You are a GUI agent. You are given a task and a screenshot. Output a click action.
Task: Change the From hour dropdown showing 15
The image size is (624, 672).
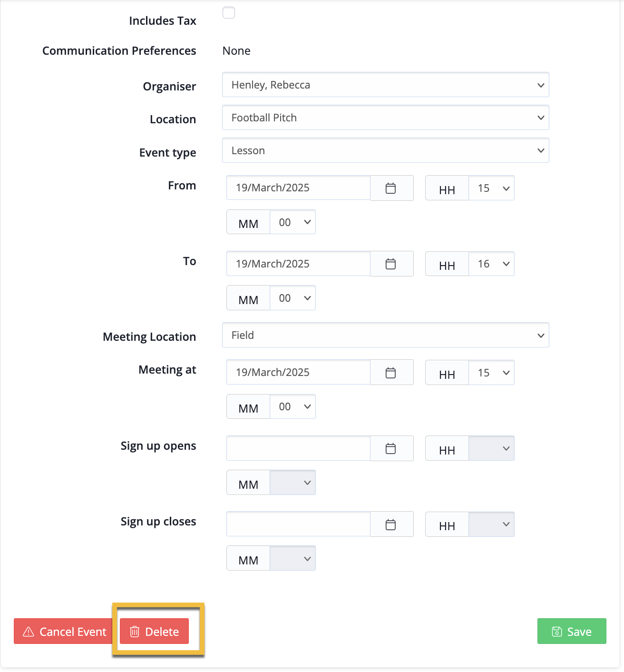click(491, 188)
